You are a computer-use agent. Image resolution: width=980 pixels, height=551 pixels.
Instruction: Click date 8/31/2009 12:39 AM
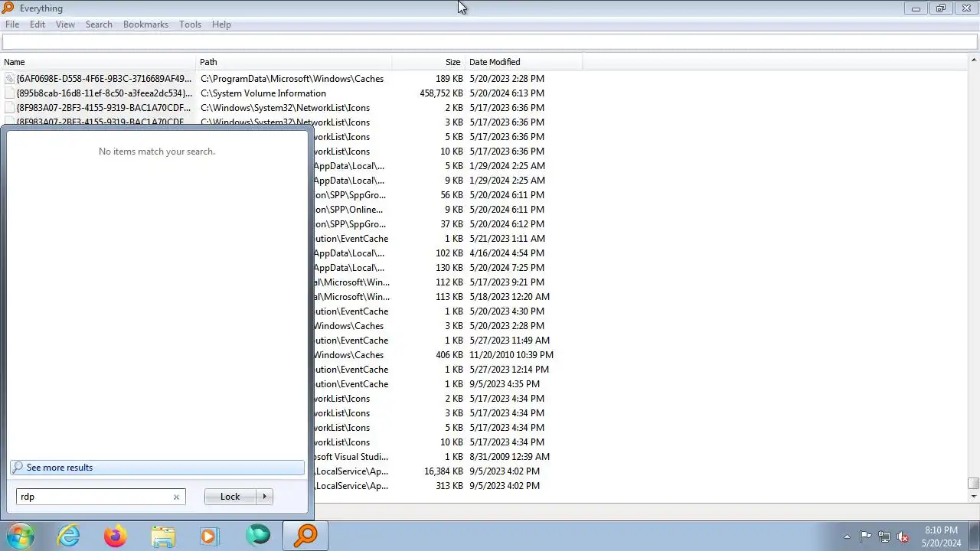509,457
